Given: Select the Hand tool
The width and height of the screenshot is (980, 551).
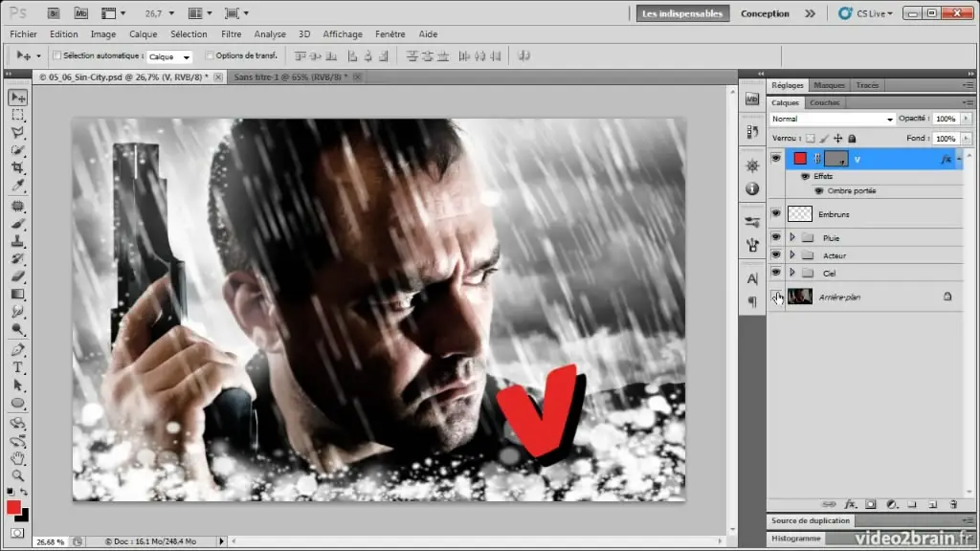Looking at the screenshot, I should click(17, 458).
